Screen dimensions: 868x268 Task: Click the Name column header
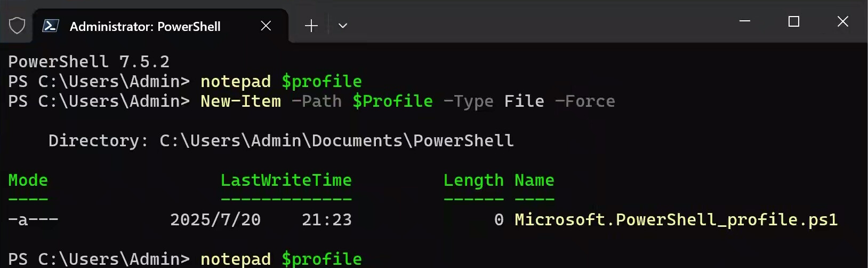pos(534,180)
